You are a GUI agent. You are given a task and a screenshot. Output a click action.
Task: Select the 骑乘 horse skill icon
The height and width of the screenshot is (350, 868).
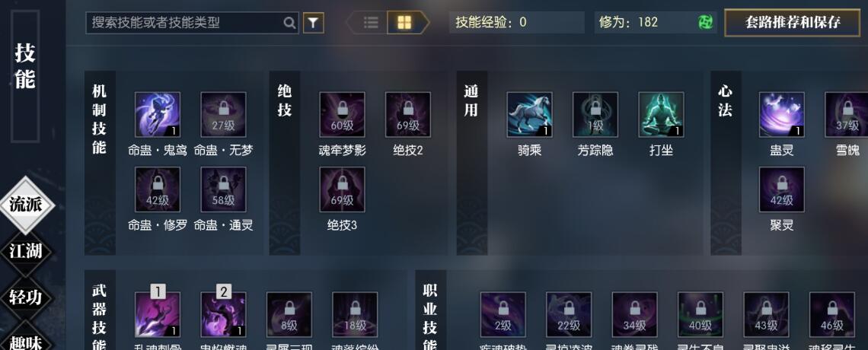529,114
